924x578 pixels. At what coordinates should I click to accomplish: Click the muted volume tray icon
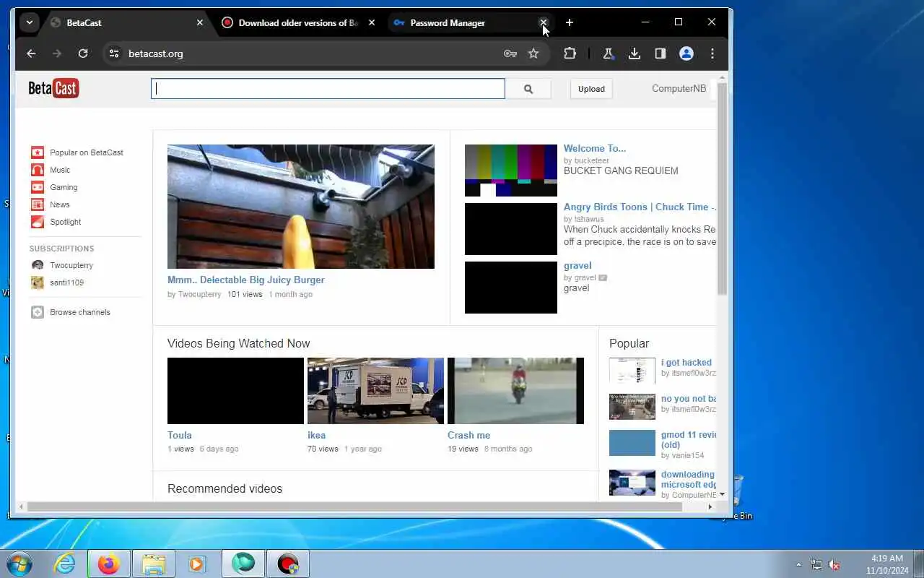834,564
